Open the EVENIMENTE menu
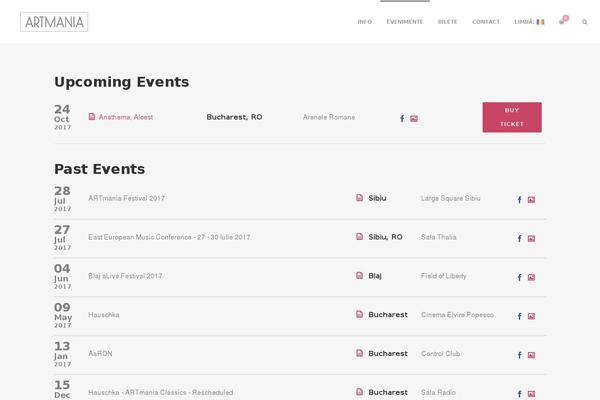600x400 pixels. pos(405,22)
